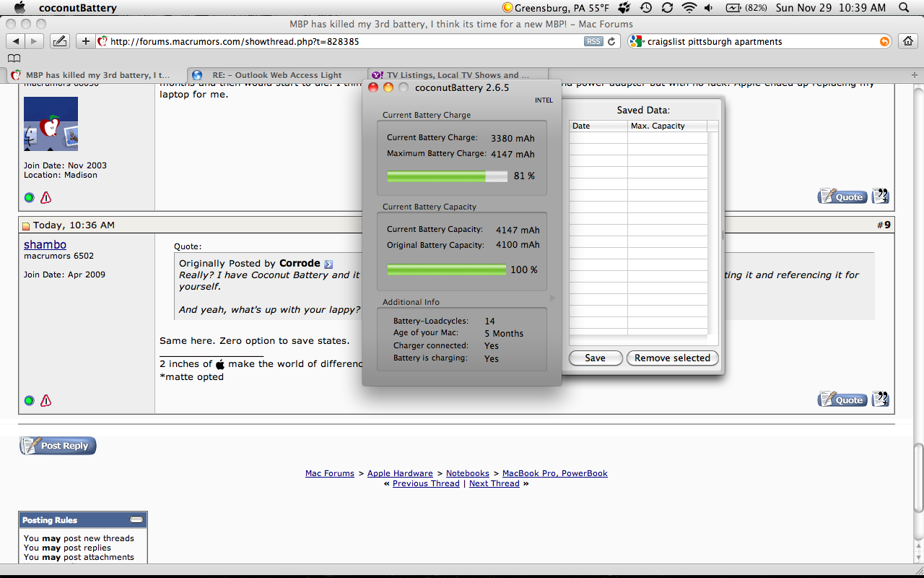Switch to RE: - Outlook Web Access Light tab
Screen dimensions: 924x578
tap(278, 74)
